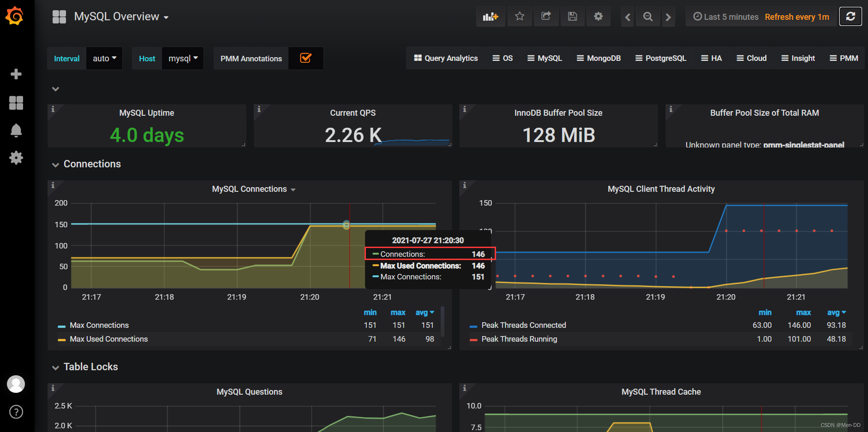The image size is (868, 432).
Task: Open the PostgreSQL menu
Action: point(661,58)
